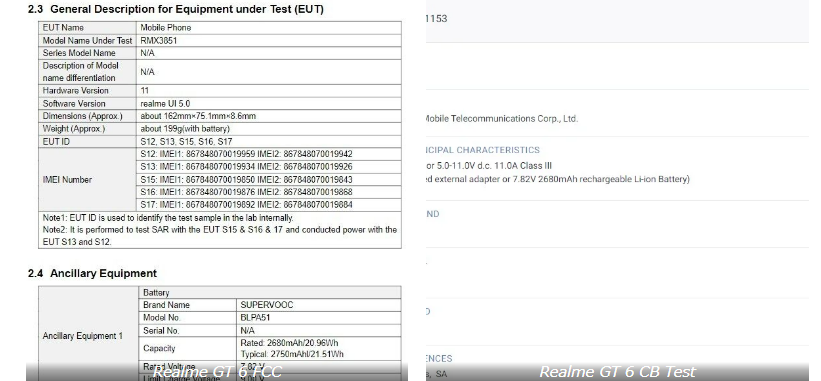Image resolution: width=821 pixels, height=381 pixels.
Task: Select the 7.82V 2680mAh rechargeable battery line
Action: pos(558,179)
